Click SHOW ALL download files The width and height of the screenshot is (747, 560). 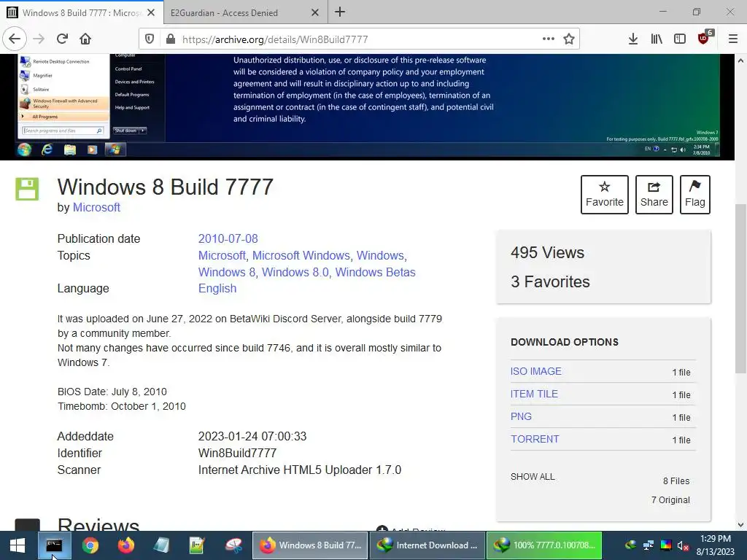tap(533, 477)
